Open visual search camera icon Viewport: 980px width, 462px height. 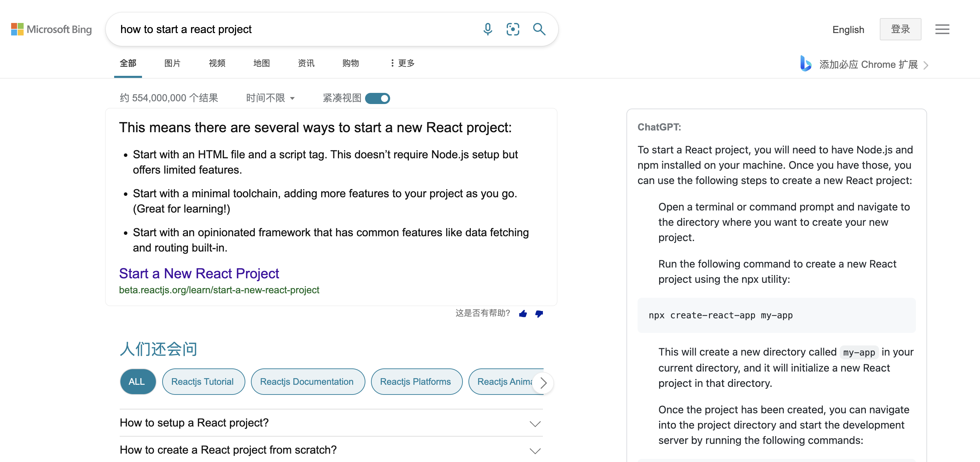coord(512,29)
